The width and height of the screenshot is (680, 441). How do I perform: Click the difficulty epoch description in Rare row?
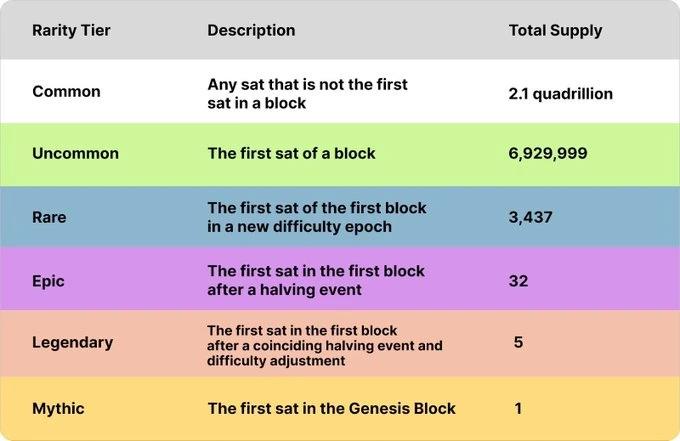(x=317, y=217)
